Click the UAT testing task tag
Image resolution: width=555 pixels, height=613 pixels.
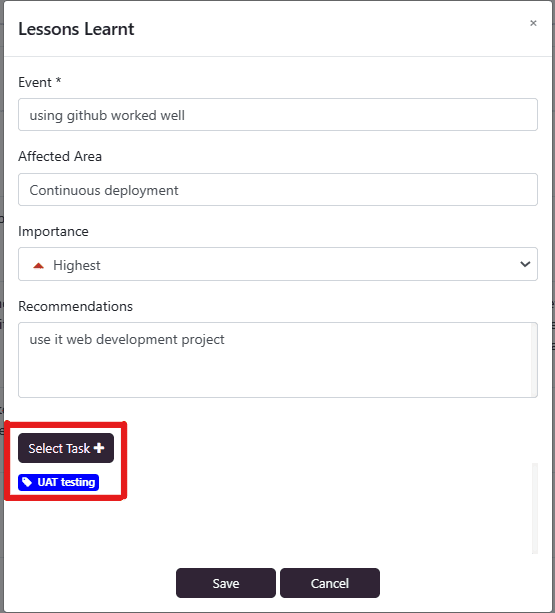point(59,482)
